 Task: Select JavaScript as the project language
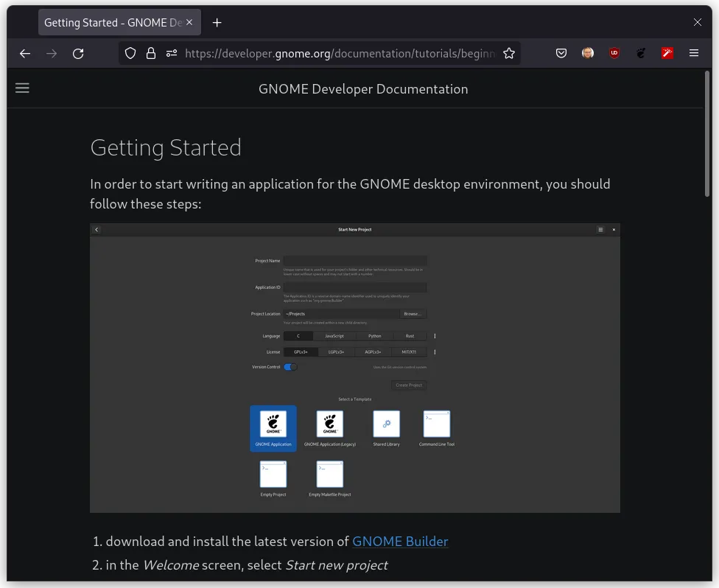click(x=334, y=336)
